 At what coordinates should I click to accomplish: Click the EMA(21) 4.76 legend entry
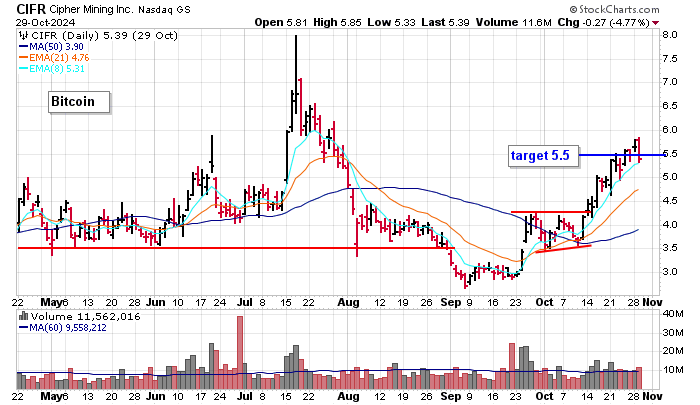(x=59, y=58)
